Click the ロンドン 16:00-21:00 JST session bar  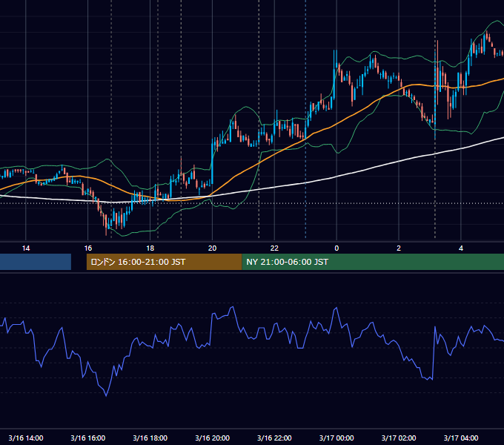pyautogui.click(x=165, y=262)
